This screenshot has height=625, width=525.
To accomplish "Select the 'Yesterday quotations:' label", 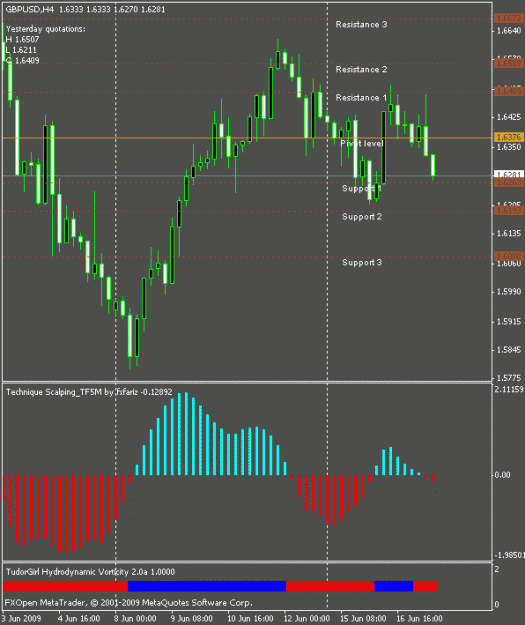I will 45,29.
